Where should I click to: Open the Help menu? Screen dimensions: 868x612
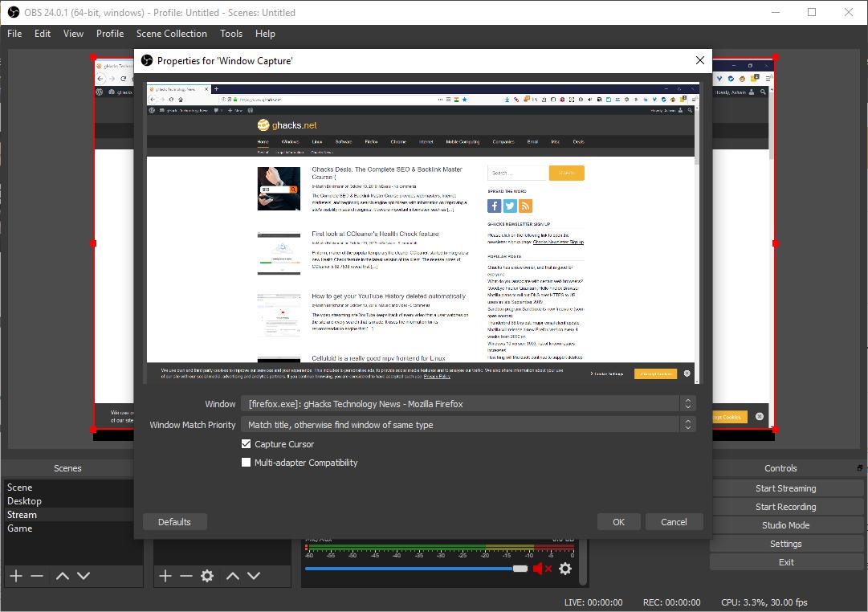click(265, 34)
